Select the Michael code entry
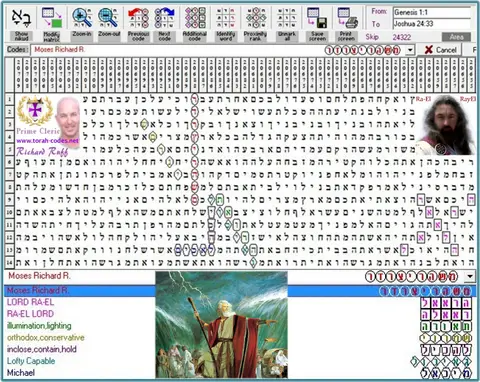 pos(21,373)
